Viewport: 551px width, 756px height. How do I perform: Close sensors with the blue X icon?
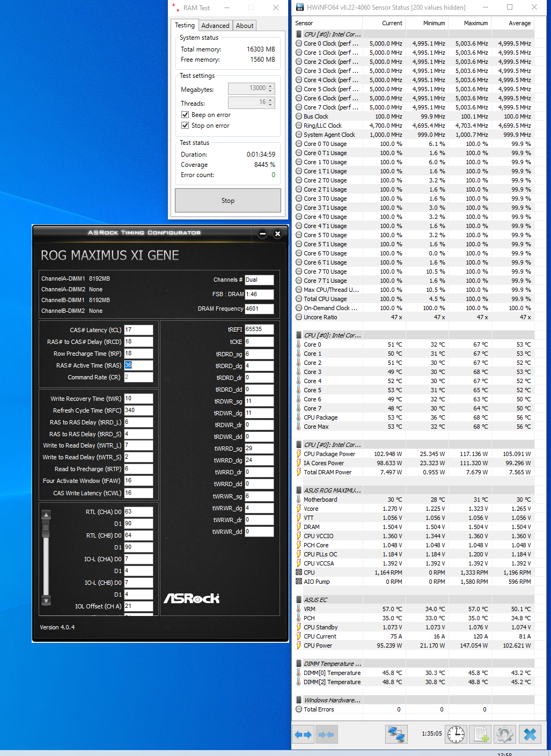(x=530, y=735)
